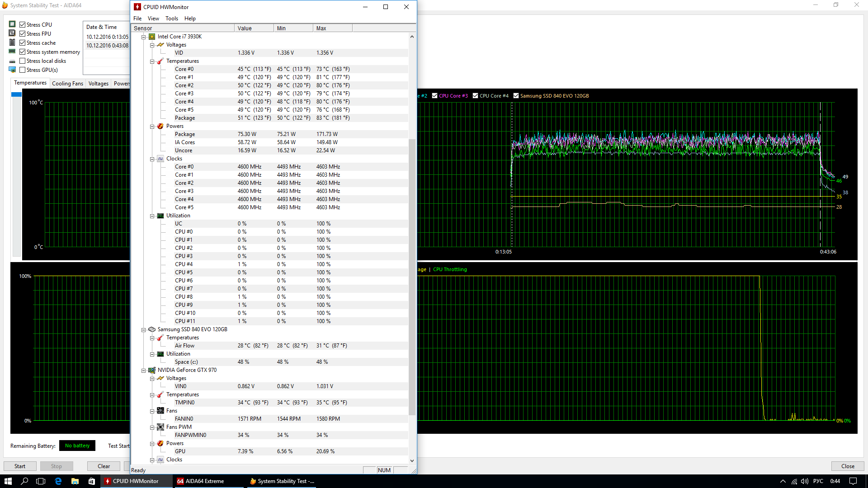This screenshot has width=868, height=488.
Task: Click the NVIDIA GeForce GTX 970 card icon
Action: pos(152,370)
